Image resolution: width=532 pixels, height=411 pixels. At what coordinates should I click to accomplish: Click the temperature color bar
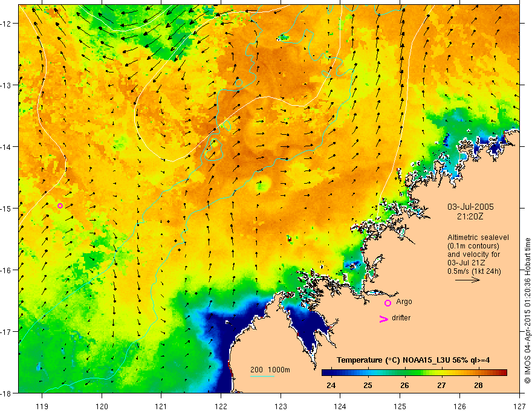point(414,373)
